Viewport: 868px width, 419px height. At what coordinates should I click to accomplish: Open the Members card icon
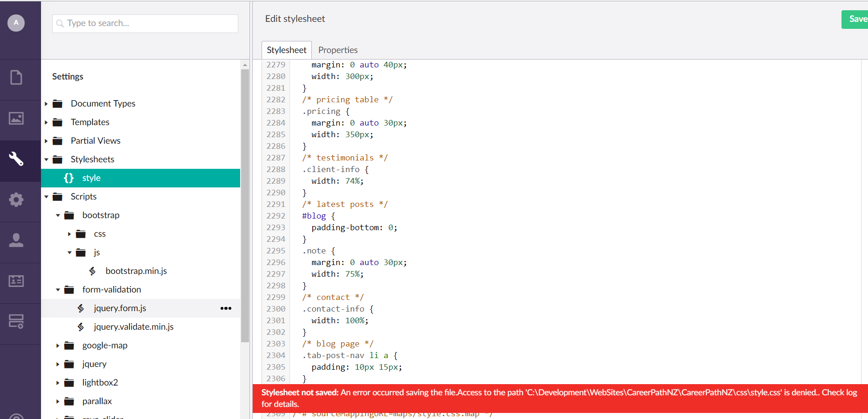[16, 281]
